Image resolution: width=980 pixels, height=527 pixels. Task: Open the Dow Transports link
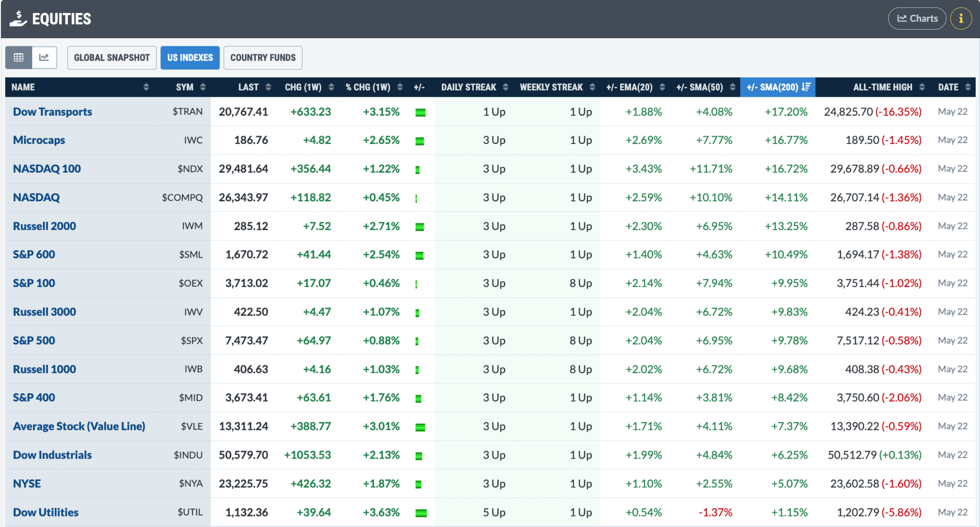[52, 112]
